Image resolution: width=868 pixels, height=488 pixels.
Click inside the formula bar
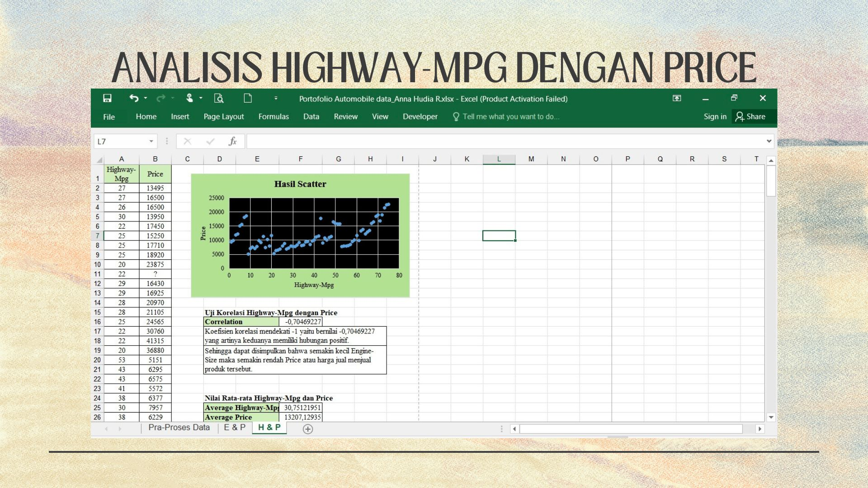click(505, 141)
